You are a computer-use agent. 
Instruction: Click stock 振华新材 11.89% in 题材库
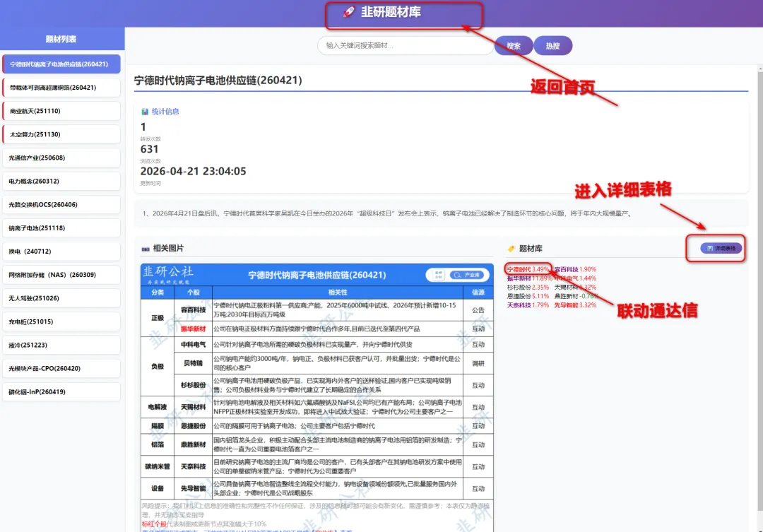coord(529,278)
